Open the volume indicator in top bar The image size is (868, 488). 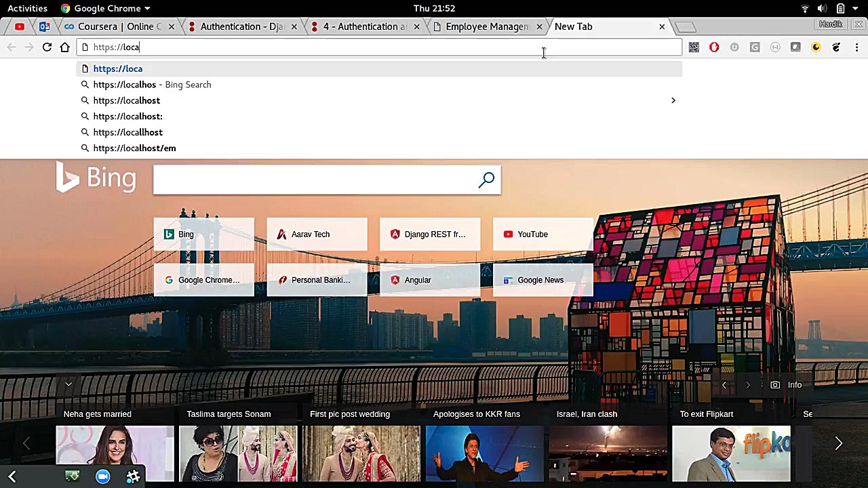[x=822, y=8]
